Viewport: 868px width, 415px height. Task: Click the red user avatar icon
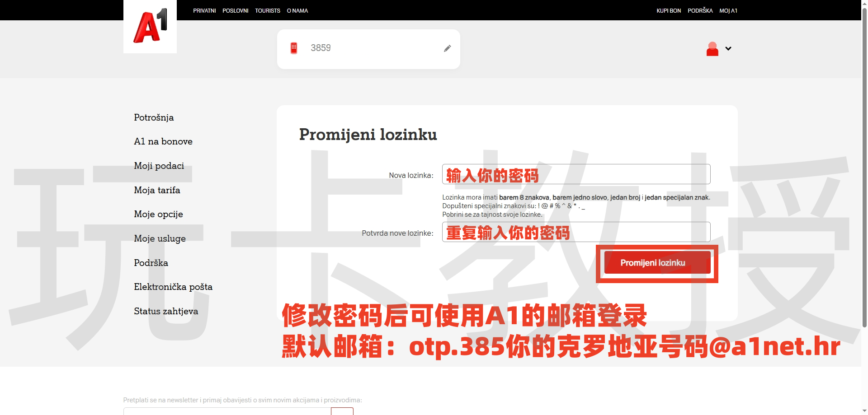(x=712, y=48)
